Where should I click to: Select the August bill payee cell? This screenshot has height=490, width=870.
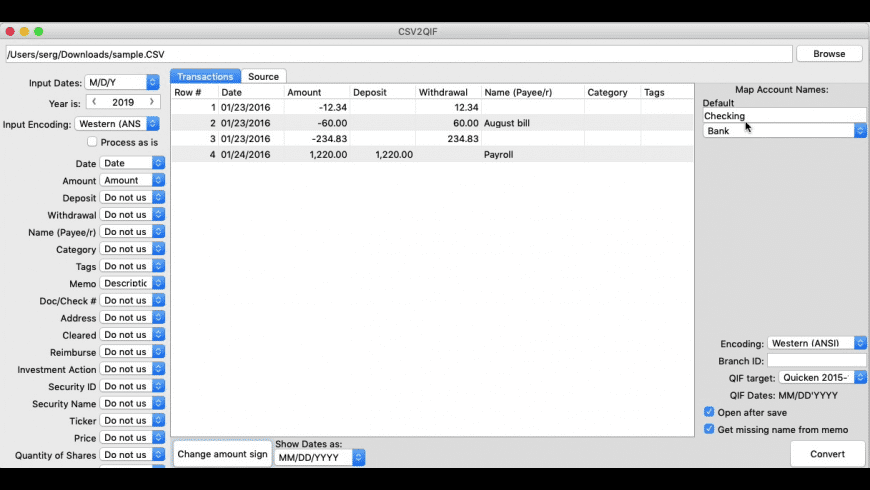[533, 123]
